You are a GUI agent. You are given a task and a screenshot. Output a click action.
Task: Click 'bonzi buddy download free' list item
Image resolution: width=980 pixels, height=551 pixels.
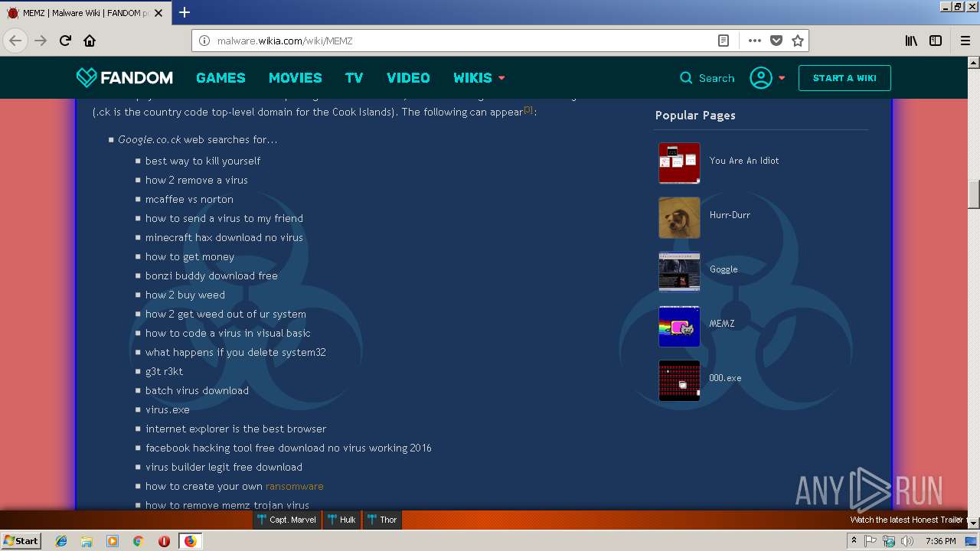point(211,275)
